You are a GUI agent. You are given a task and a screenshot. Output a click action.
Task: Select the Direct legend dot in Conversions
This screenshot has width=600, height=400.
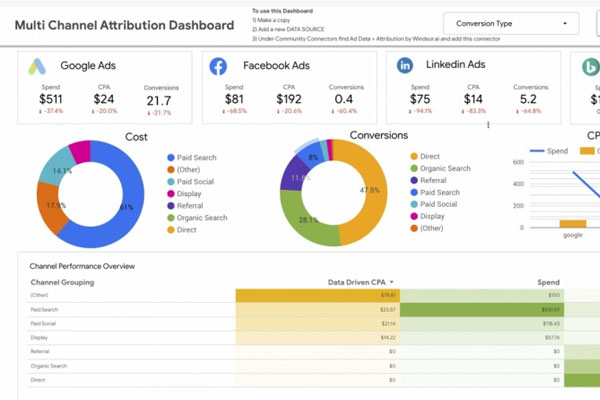tap(414, 156)
